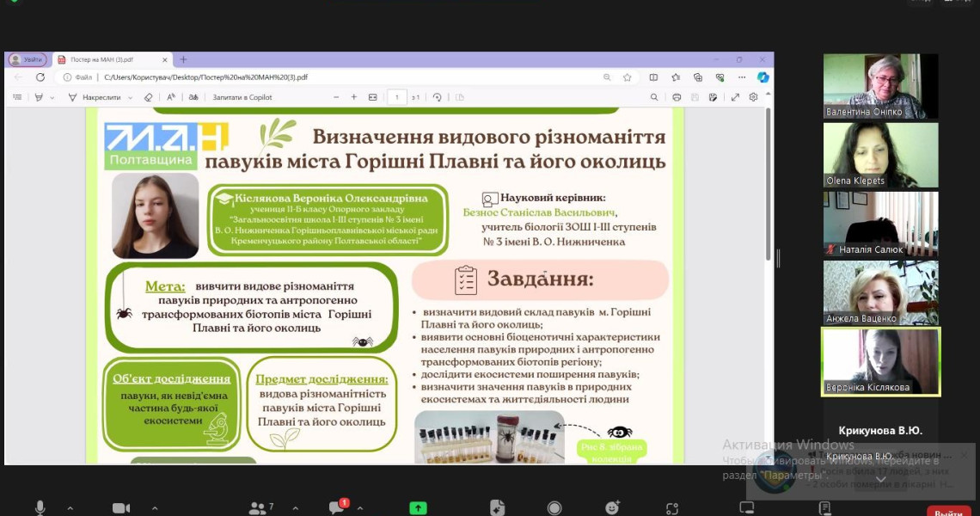Select the 'Постер на МАН (3).pdf' browser tab
Screen dimensions: 980x516
click(x=113, y=59)
